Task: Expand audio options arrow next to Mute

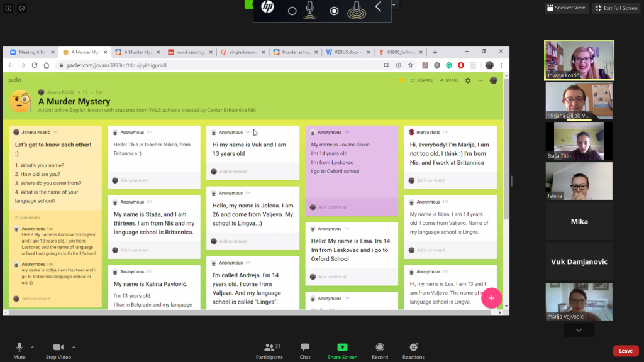Action: point(33,347)
